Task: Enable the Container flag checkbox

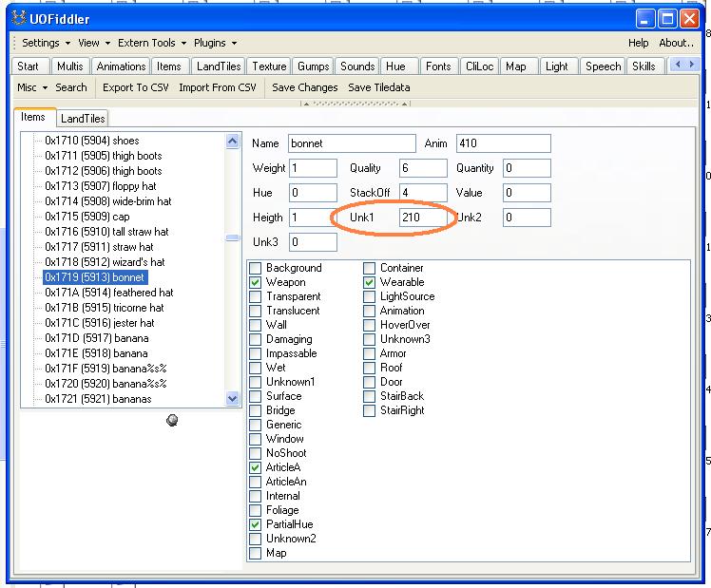Action: point(369,268)
